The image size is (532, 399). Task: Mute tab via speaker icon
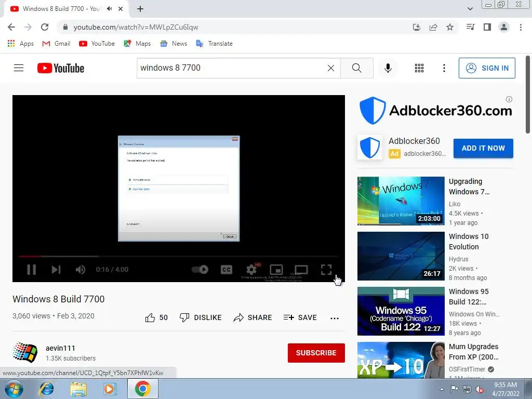[109, 9]
